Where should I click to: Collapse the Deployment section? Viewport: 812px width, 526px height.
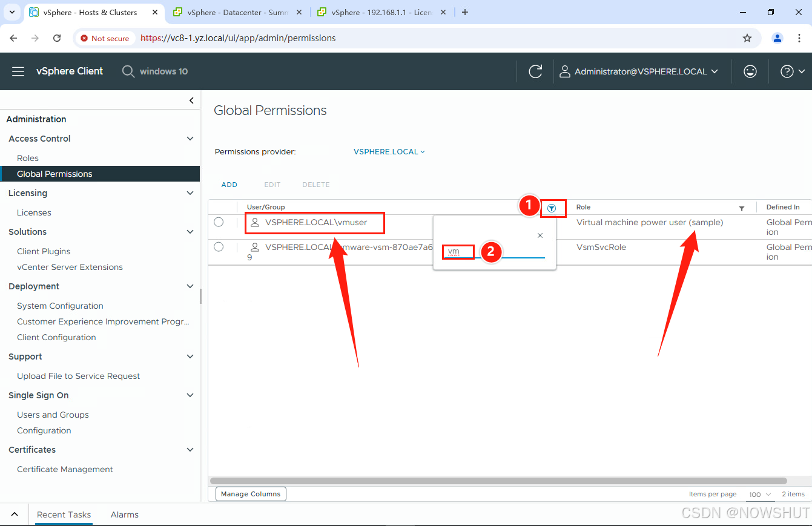point(190,286)
